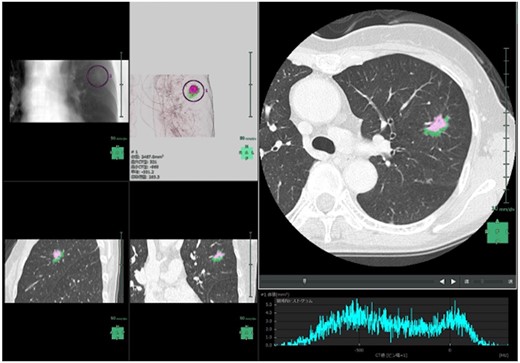
Task: Step to the previous slice with the left arrow
Action: (x=442, y=282)
